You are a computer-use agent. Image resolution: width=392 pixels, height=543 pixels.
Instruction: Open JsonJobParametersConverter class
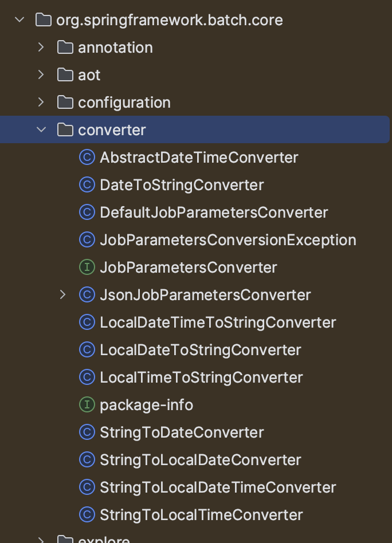pyautogui.click(x=205, y=295)
